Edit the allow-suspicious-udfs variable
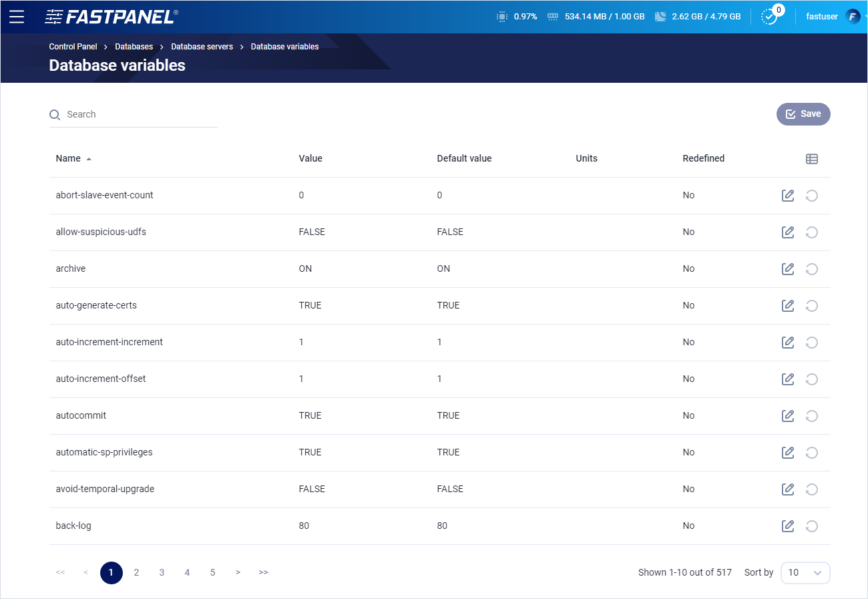The height and width of the screenshot is (599, 868). tap(788, 232)
